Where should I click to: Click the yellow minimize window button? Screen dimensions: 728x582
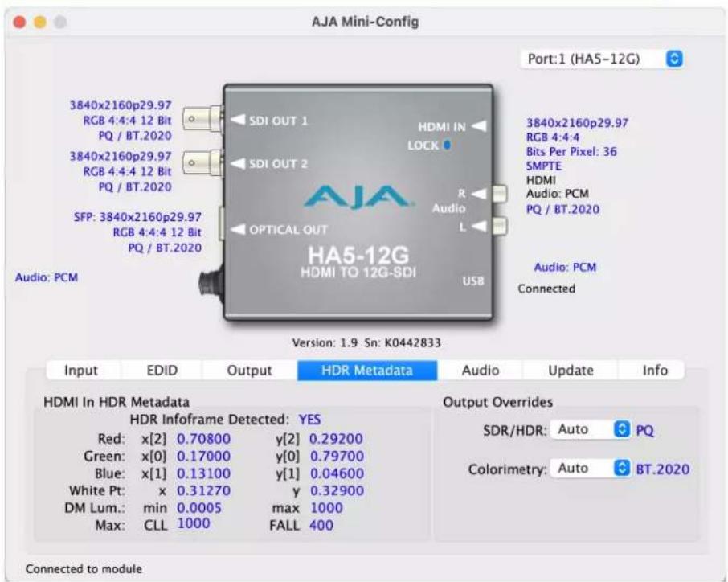[40, 22]
